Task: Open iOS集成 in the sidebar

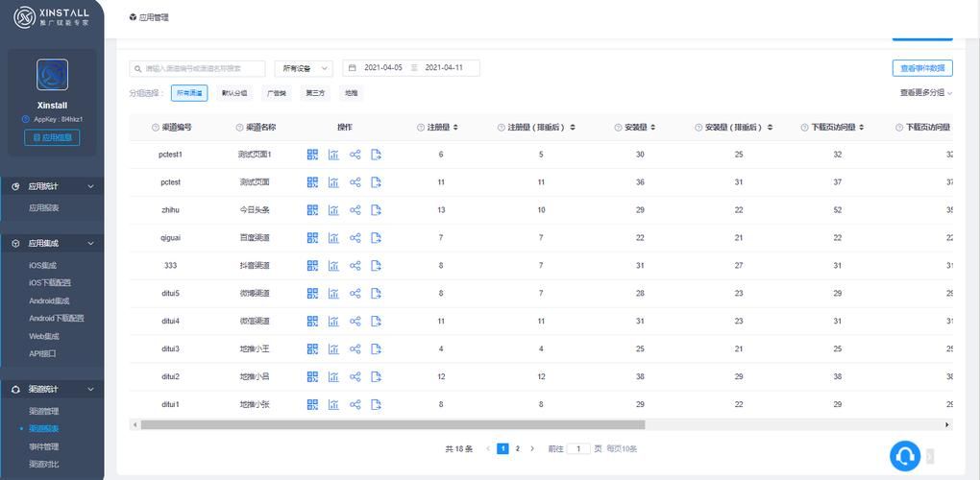Action: pos(43,265)
